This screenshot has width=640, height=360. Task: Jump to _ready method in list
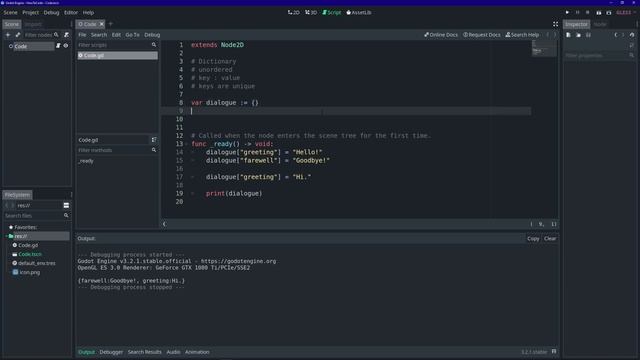(86, 161)
